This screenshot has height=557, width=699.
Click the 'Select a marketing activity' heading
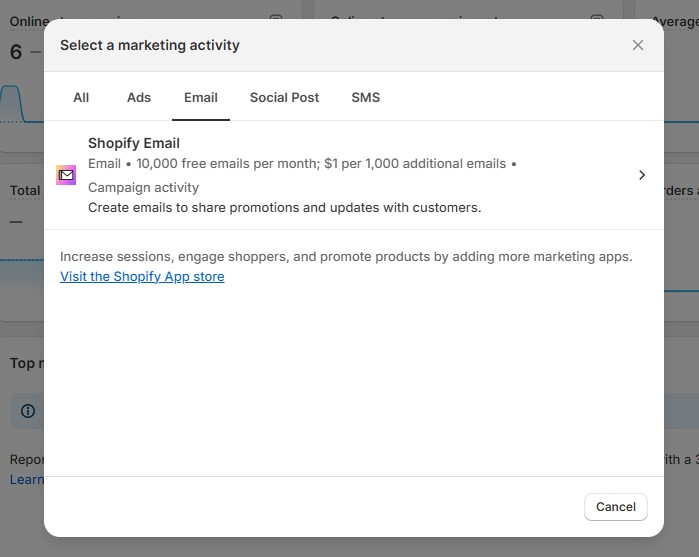tap(150, 45)
